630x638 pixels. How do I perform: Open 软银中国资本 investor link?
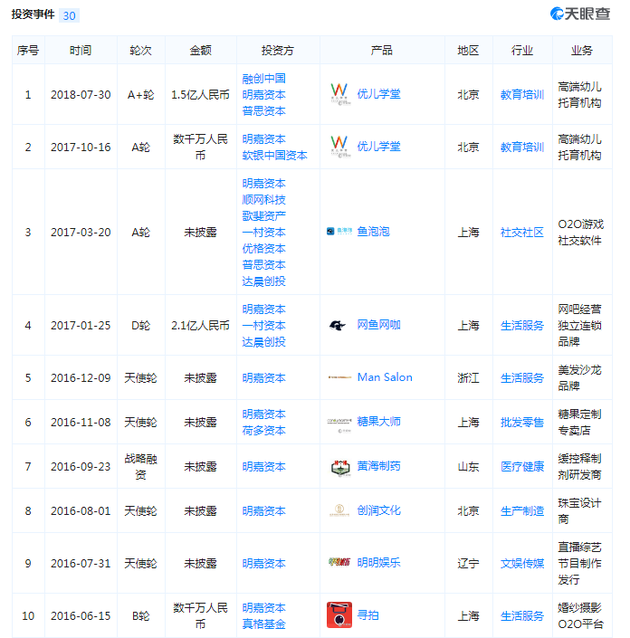tap(275, 155)
